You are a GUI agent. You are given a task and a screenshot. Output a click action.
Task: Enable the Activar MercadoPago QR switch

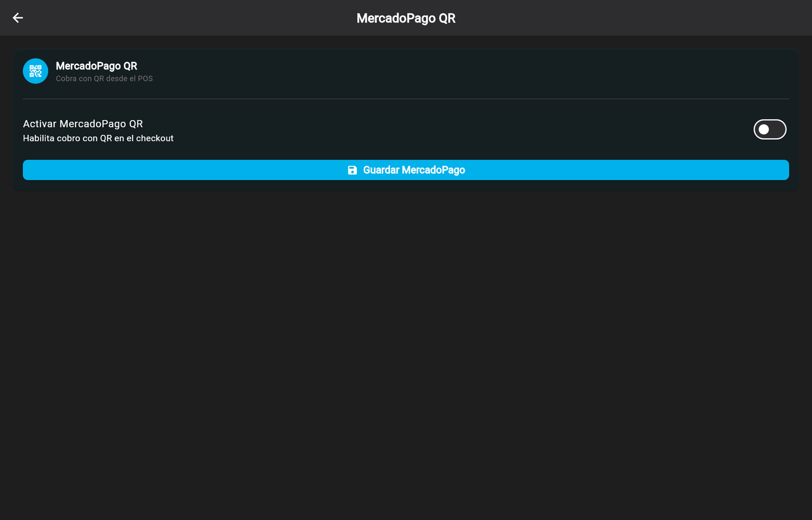pos(770,130)
